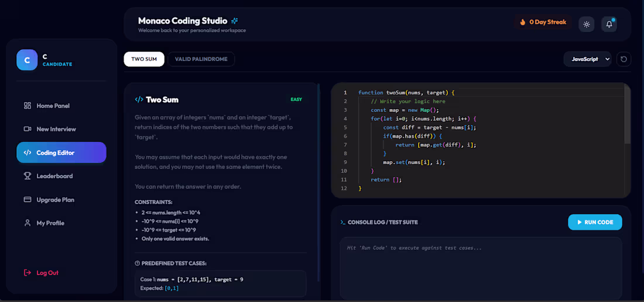Click constraint 'Only one valid answer exists.'
The height and width of the screenshot is (302, 644).
click(x=176, y=239)
